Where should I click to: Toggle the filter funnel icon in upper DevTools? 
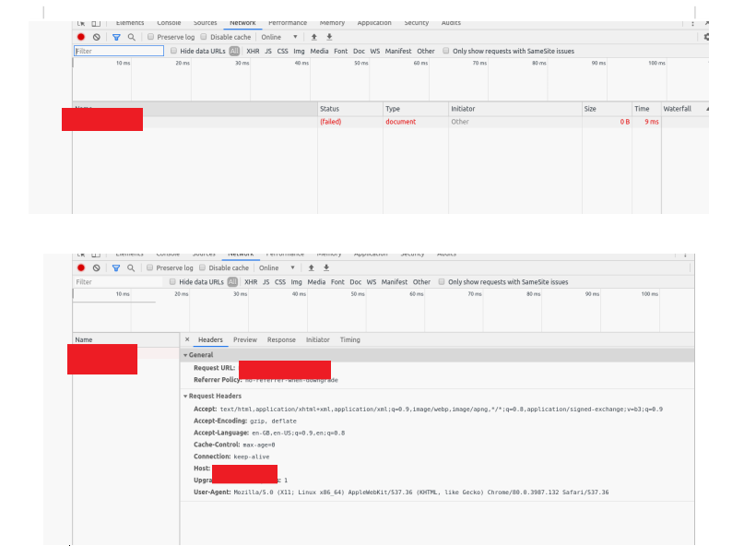click(116, 37)
